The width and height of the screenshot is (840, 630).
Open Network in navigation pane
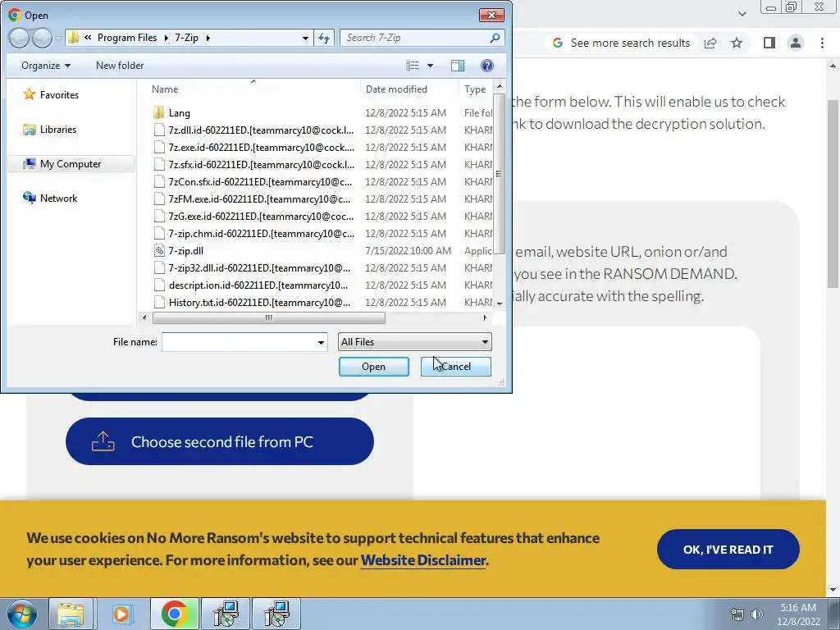(x=50, y=199)
